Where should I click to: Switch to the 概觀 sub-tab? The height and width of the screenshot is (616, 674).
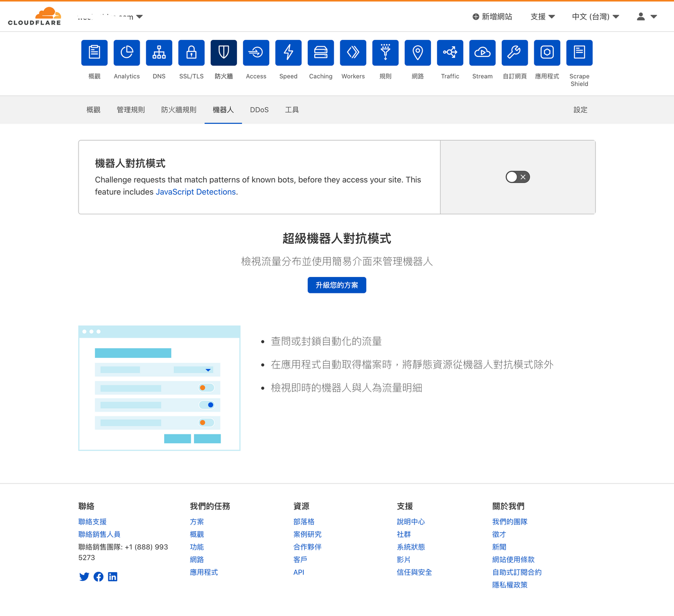93,110
